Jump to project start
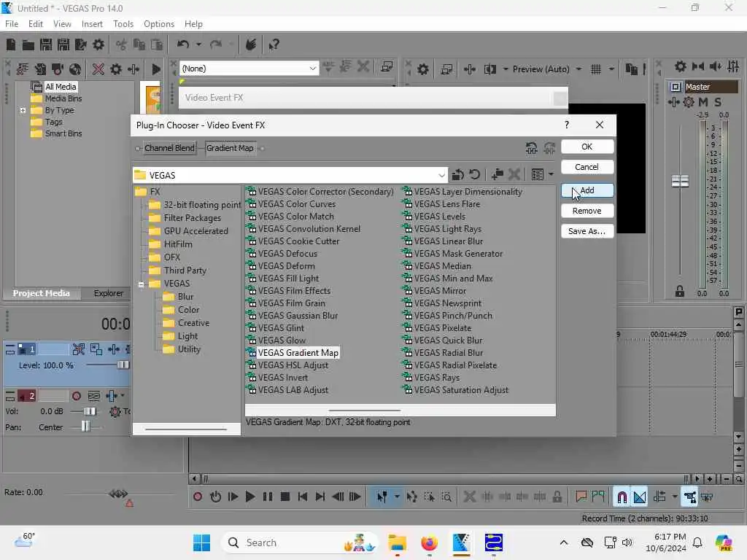 303,497
